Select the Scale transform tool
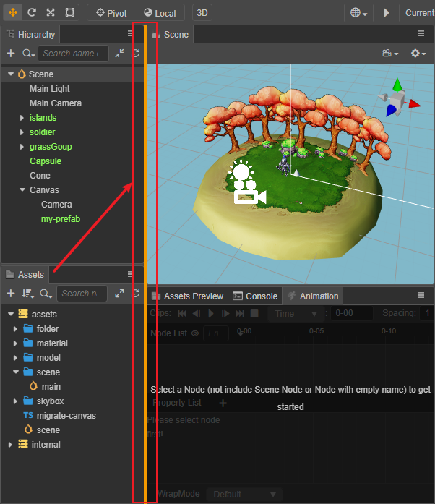This screenshot has width=435, height=504. 51,12
